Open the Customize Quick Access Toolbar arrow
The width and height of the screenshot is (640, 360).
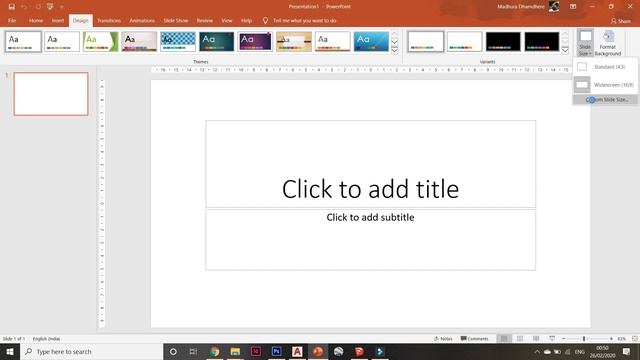point(62,7)
